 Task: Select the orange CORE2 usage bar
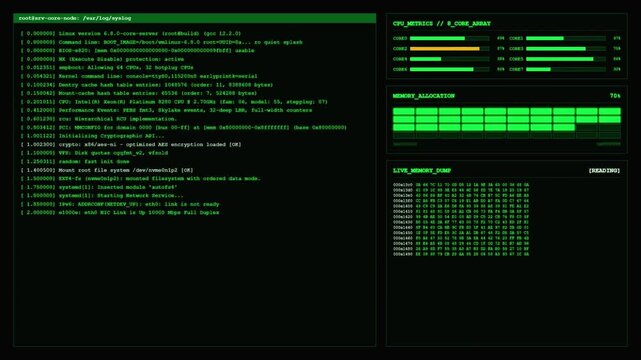coord(449,49)
